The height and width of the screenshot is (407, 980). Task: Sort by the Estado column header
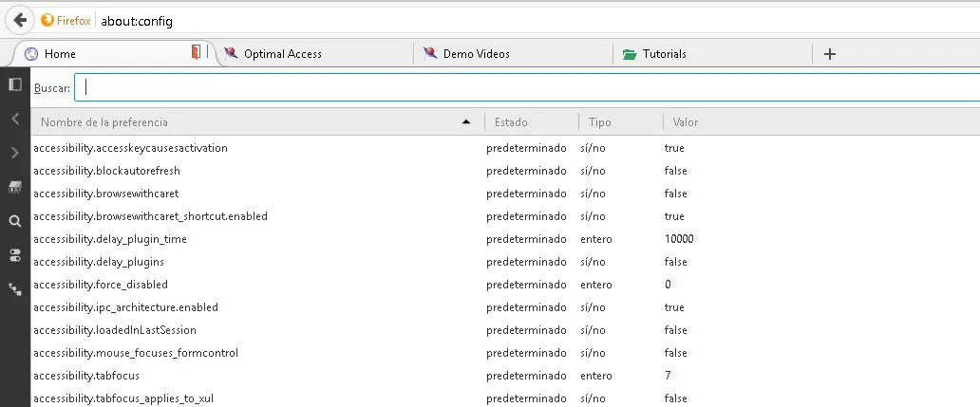click(x=511, y=122)
